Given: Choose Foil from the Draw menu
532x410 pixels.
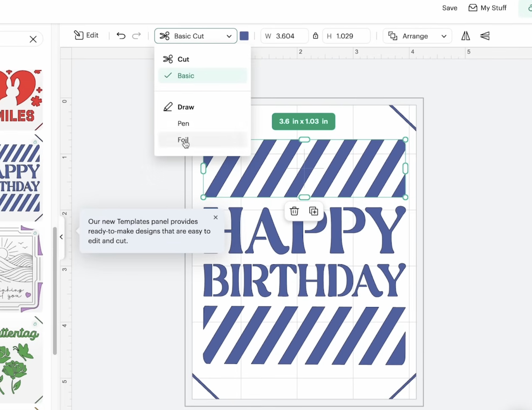Looking at the screenshot, I should [x=183, y=140].
